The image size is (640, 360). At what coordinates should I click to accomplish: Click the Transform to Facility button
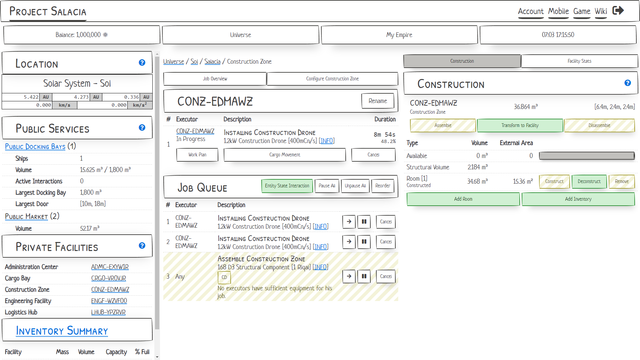(520, 126)
